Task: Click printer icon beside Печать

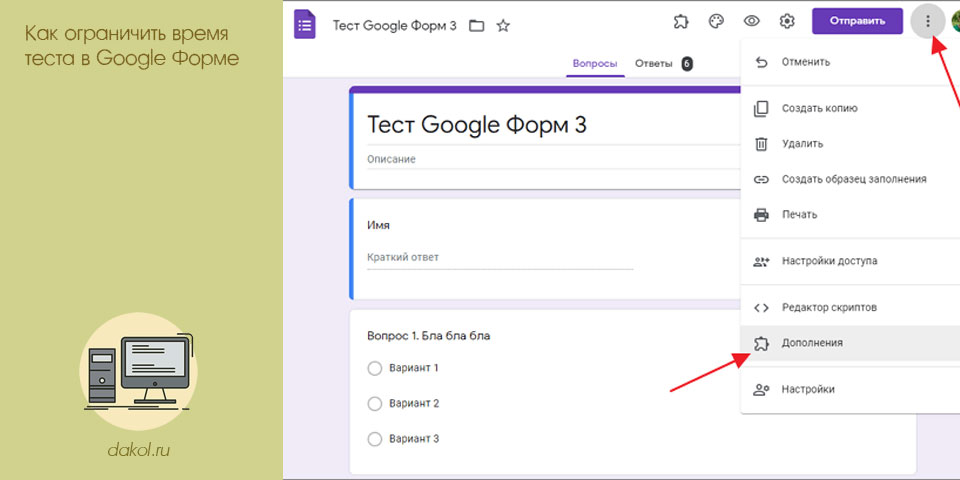Action: click(x=761, y=215)
